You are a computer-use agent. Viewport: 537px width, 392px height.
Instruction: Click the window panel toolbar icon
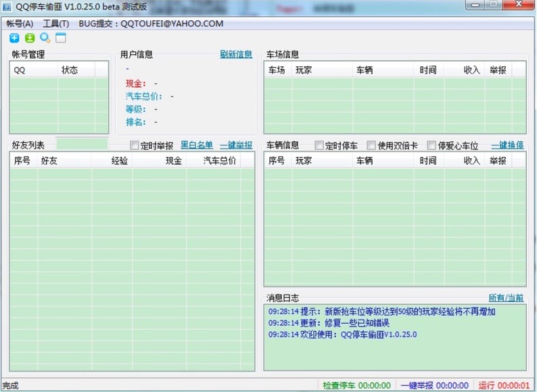point(61,38)
